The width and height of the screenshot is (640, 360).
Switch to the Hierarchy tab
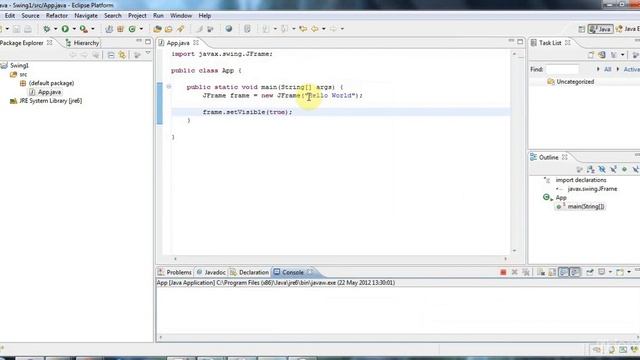[82, 43]
